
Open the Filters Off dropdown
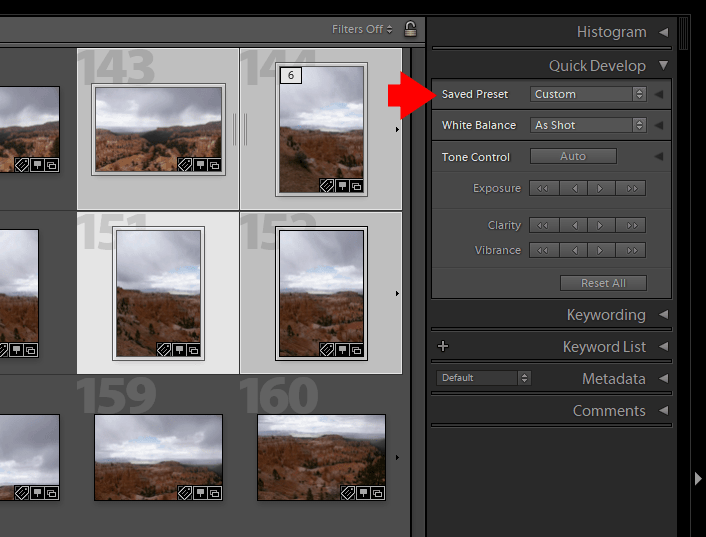tap(362, 29)
